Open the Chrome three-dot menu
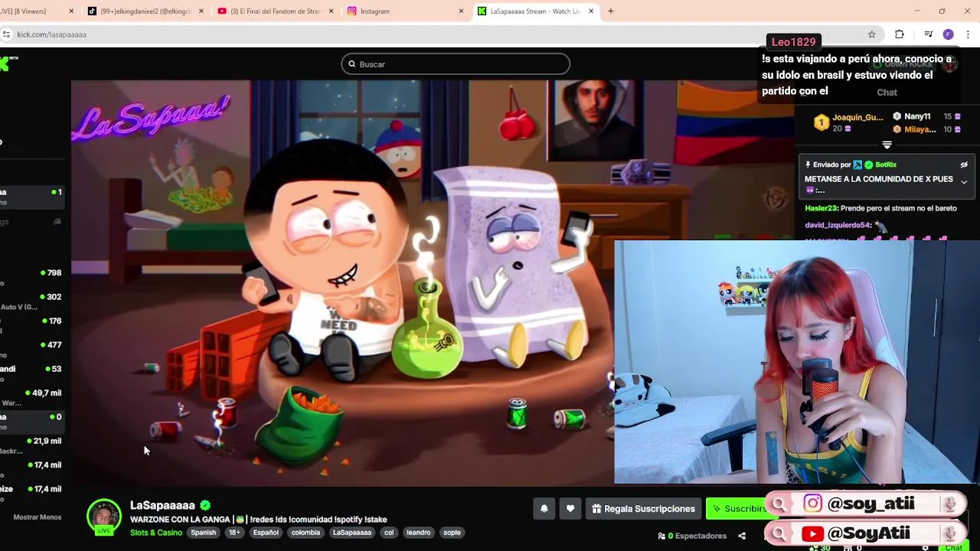 coord(968,34)
